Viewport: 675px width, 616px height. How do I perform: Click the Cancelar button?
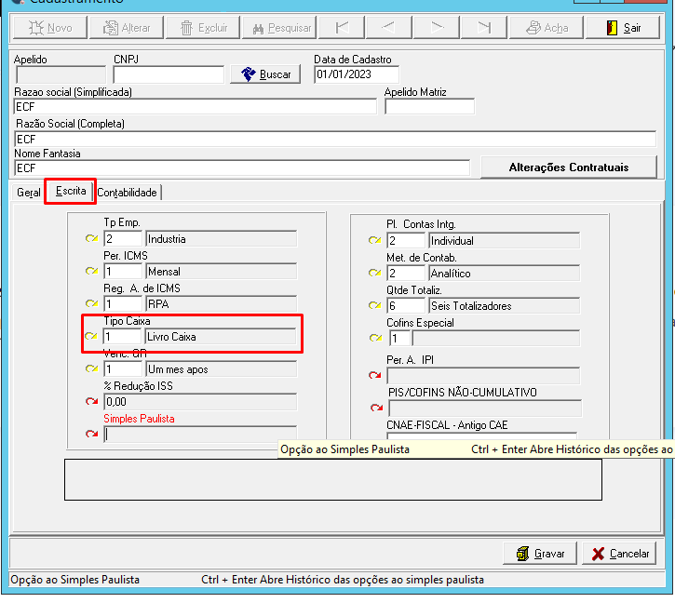pyautogui.click(x=619, y=554)
